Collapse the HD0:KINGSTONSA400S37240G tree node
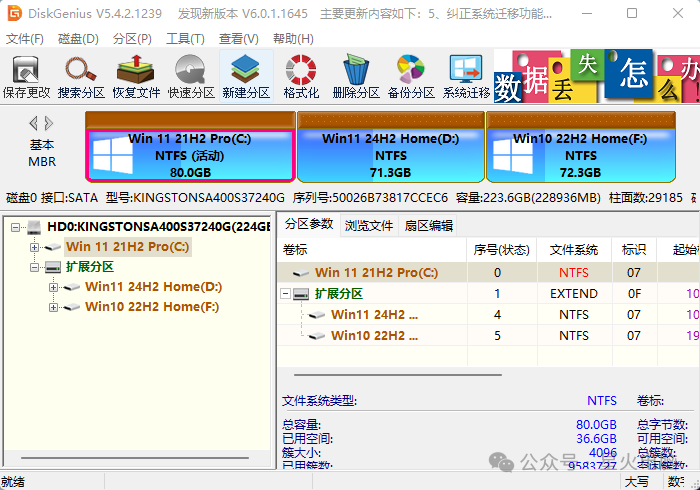The height and width of the screenshot is (490, 700). point(16,228)
